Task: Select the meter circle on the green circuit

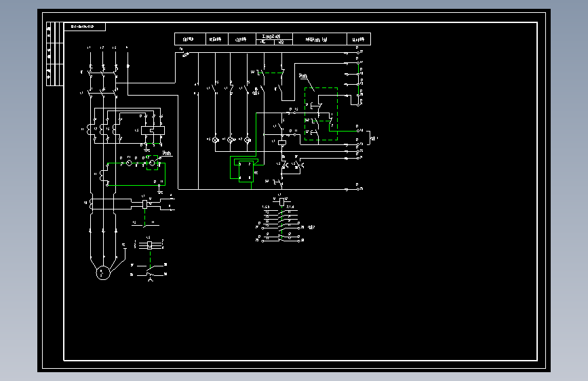Action: coord(129,163)
